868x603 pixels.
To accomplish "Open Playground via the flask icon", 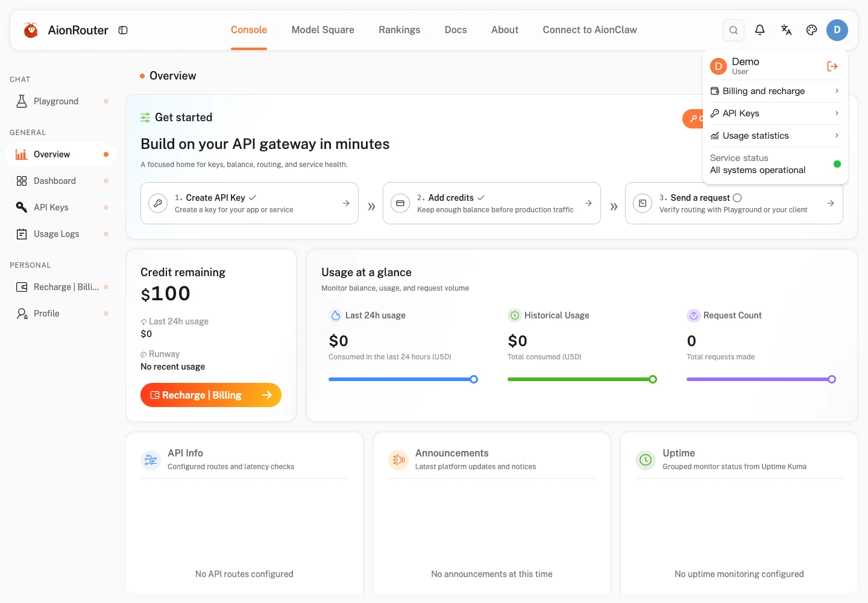I will click(x=22, y=101).
